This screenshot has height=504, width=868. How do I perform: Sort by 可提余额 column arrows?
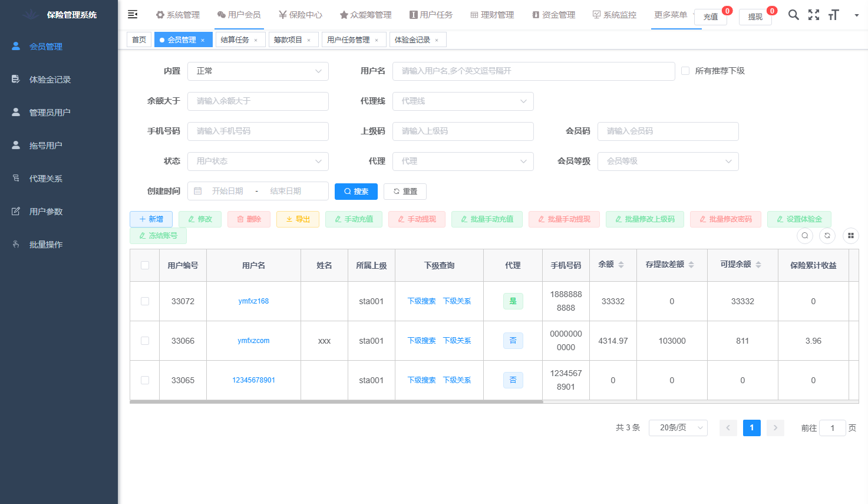758,265
